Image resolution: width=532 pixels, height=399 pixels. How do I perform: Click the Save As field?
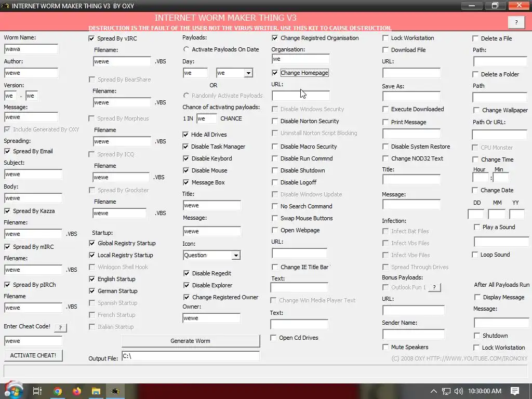point(411,96)
